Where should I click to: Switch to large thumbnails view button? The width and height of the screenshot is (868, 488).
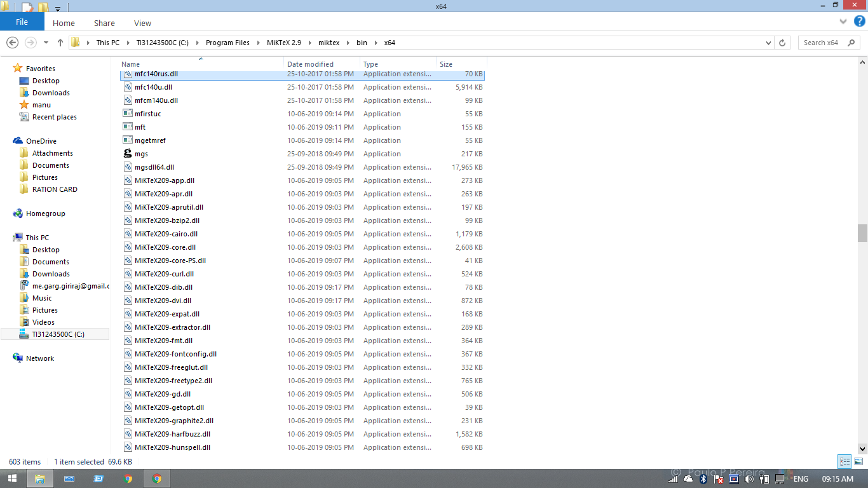858,462
